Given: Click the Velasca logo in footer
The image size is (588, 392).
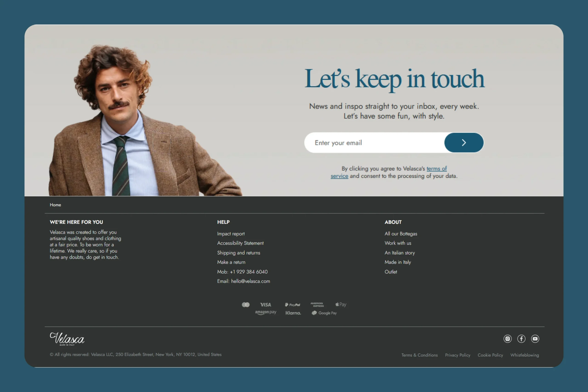Looking at the screenshot, I should (x=67, y=339).
